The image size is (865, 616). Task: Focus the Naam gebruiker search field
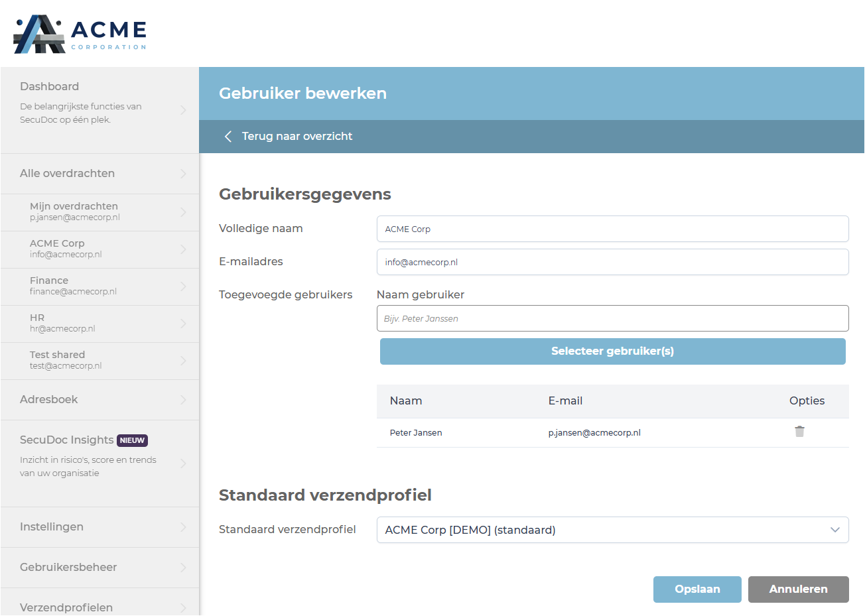click(612, 318)
